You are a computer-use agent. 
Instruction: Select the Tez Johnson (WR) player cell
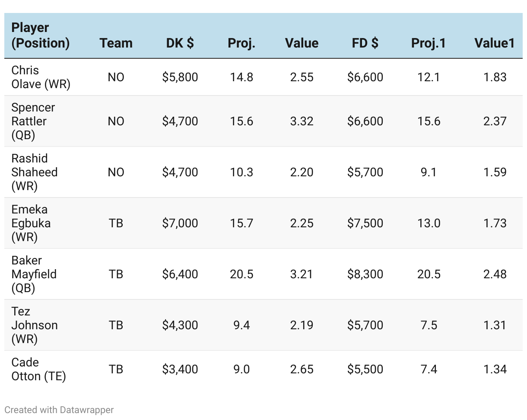34,325
